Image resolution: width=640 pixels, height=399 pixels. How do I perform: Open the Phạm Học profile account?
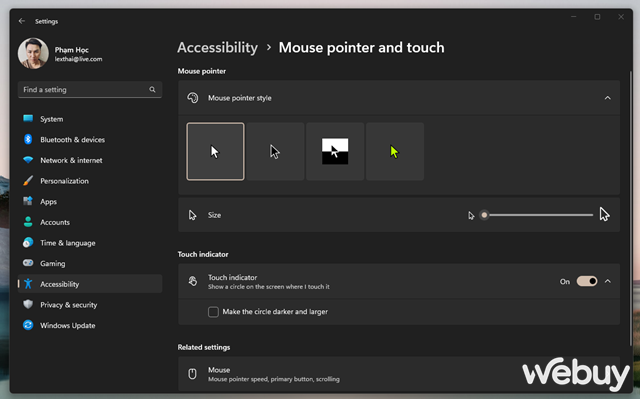coord(61,53)
